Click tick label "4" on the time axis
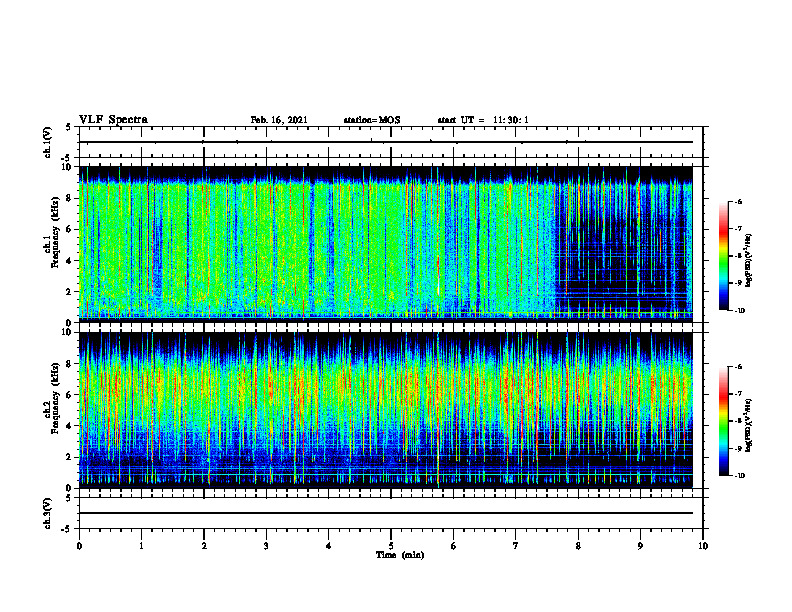This screenshot has width=792, height=612. coord(329,546)
